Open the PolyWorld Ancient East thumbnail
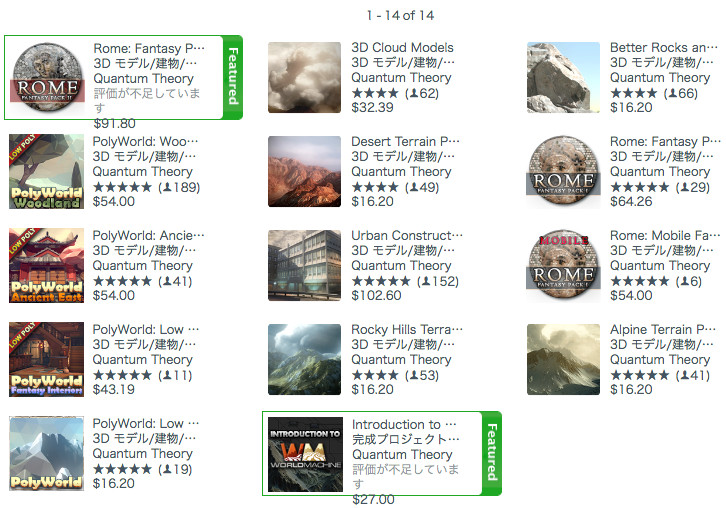Image resolution: width=726 pixels, height=508 pixels. coord(46,265)
